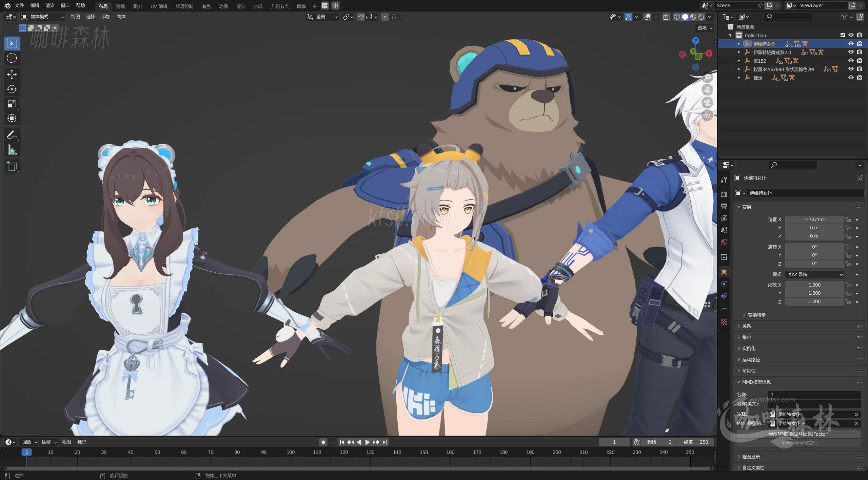The image size is (868, 480).
Task: Switch to the 建模 workspace tab
Action: point(120,6)
